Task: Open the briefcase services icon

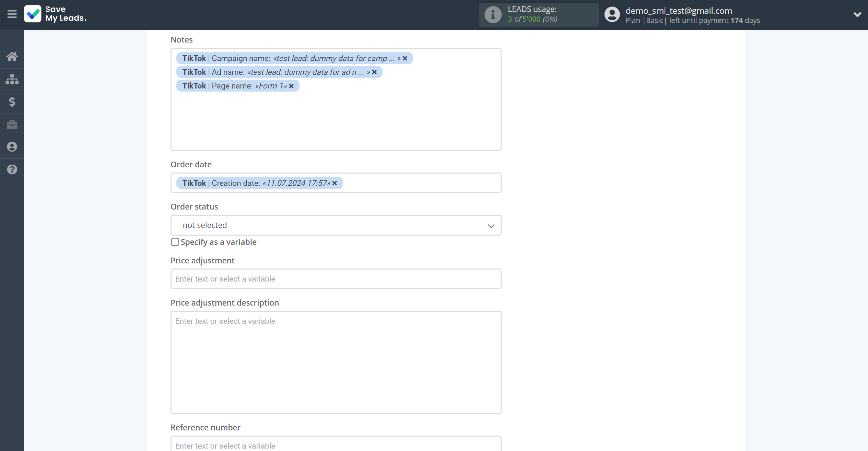Action: (x=12, y=124)
